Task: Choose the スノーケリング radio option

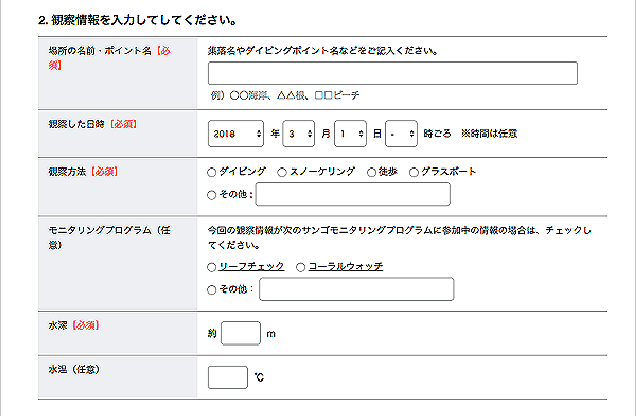Action: pos(282,172)
